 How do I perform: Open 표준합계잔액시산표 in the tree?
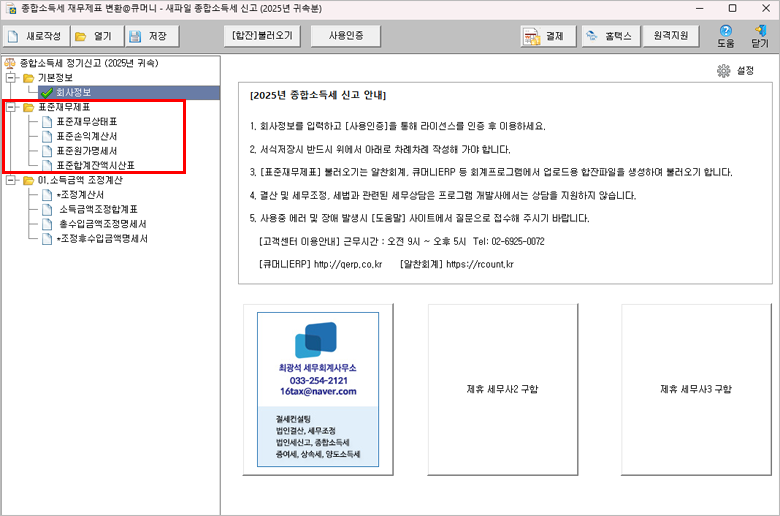pos(96,165)
